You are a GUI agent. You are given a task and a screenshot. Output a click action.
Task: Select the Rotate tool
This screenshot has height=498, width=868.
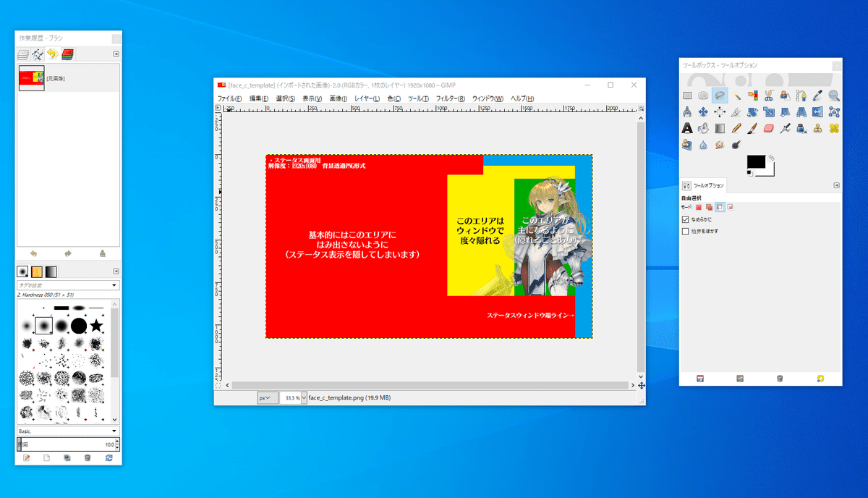(753, 111)
